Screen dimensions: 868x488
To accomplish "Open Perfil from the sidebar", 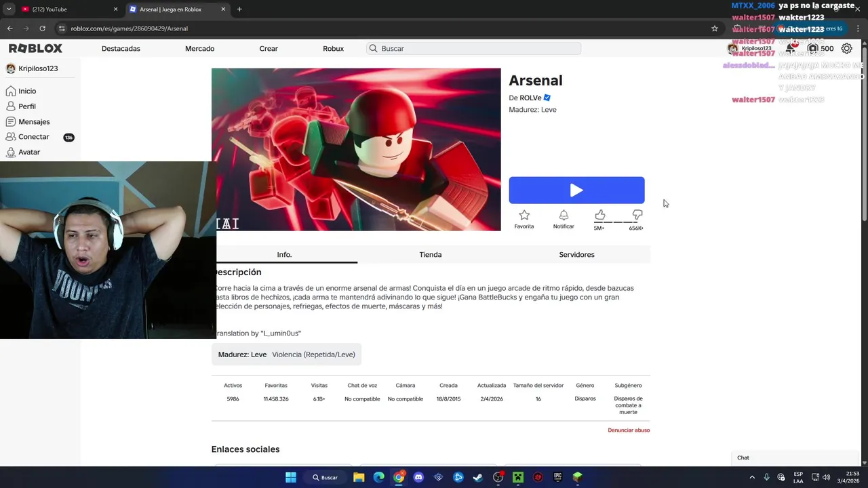I will [27, 106].
